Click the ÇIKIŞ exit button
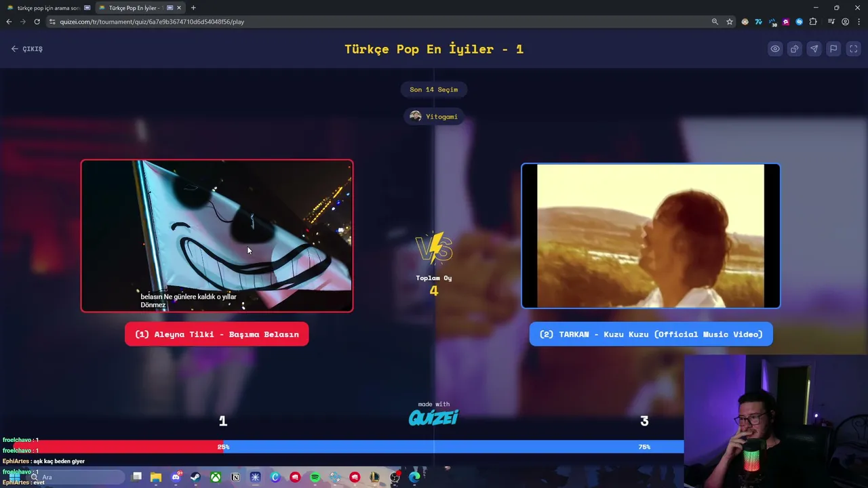Screen dimensions: 868x488 point(27,49)
